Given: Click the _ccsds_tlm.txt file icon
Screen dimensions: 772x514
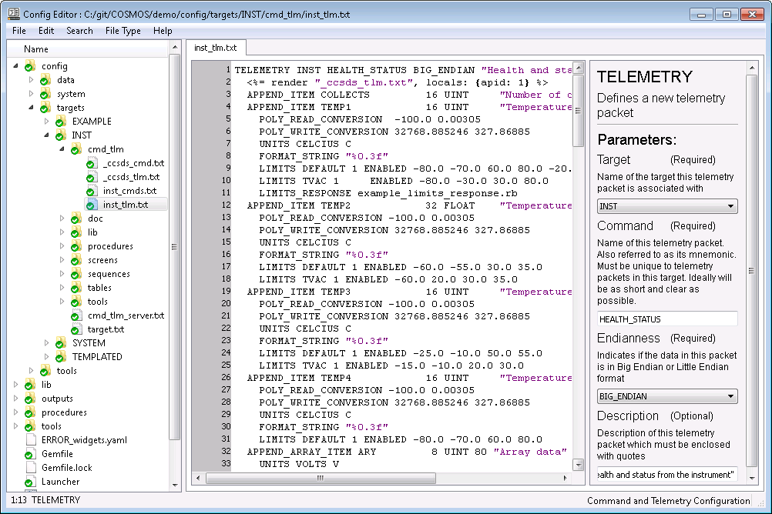Looking at the screenshot, I should [91, 177].
